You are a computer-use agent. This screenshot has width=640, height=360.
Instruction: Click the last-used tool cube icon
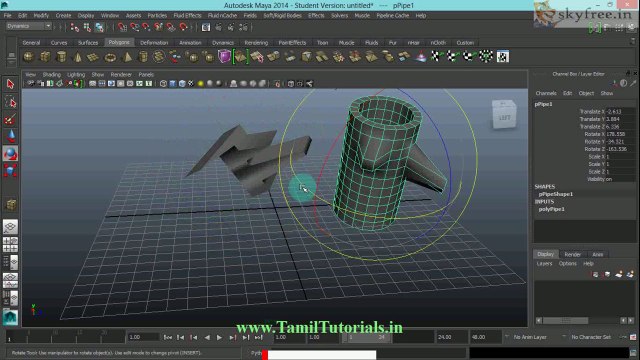pos(10,204)
